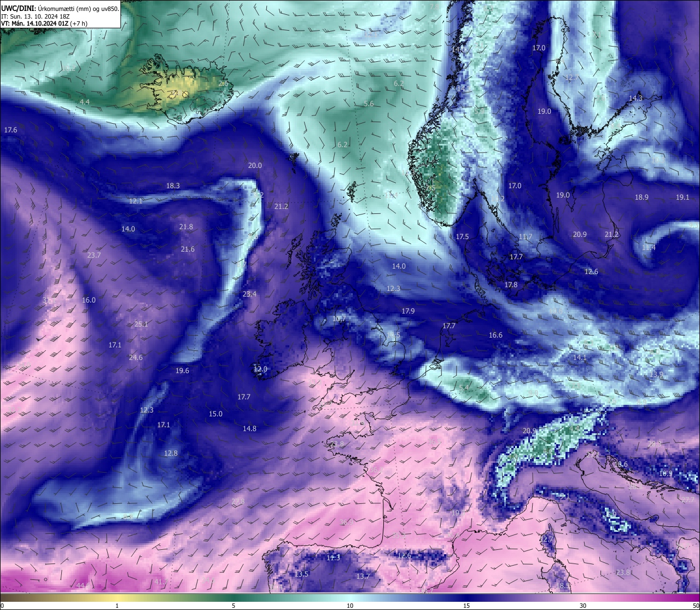This screenshot has width=700, height=610.
Task: Click the map value '17.8' over Denmark
Action: point(511,284)
